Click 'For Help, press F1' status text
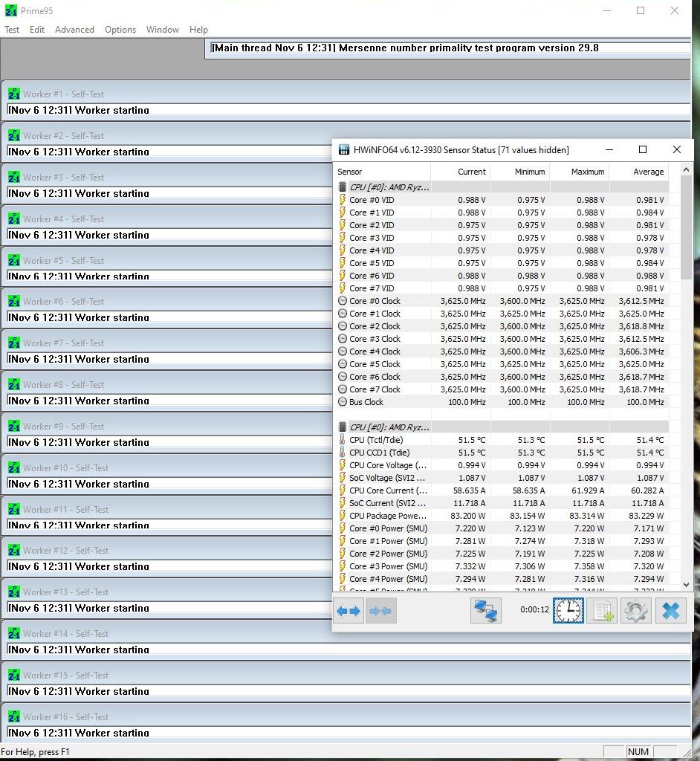700x761 pixels. coord(35,752)
